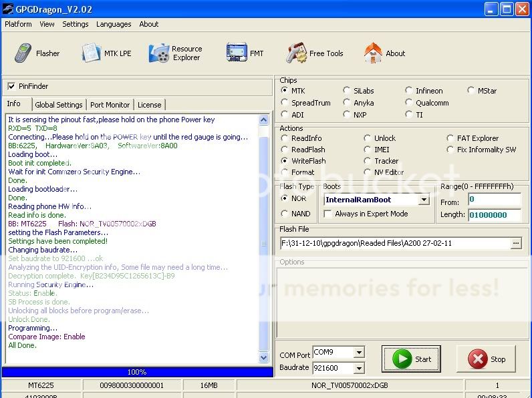
Task: Click the Stop button label
Action: (x=498, y=359)
